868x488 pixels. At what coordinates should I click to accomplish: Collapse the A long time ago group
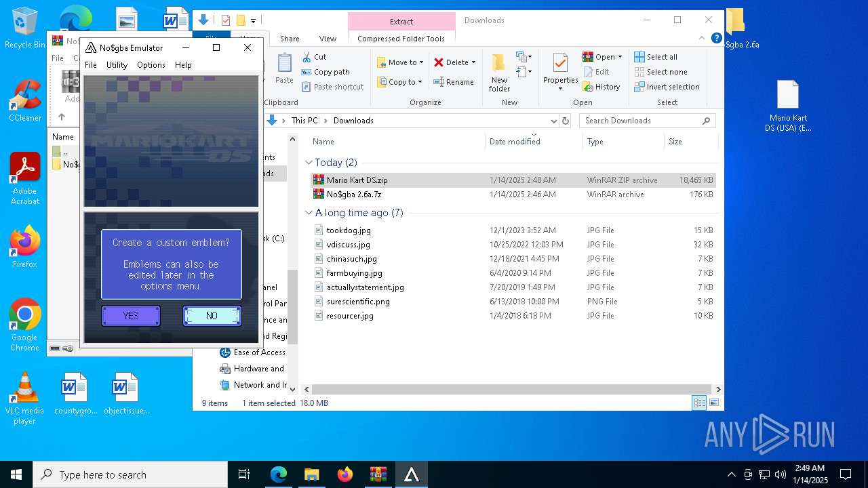pos(309,213)
